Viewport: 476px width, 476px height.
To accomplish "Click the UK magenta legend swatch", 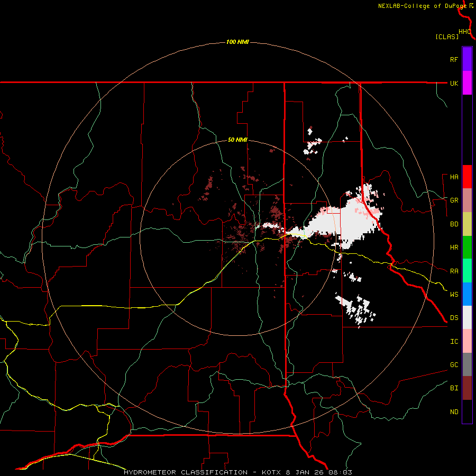I will tap(467, 83).
